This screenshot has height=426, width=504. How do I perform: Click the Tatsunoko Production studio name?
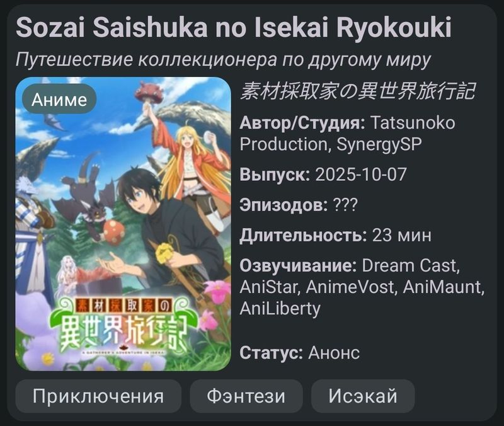tap(347, 134)
